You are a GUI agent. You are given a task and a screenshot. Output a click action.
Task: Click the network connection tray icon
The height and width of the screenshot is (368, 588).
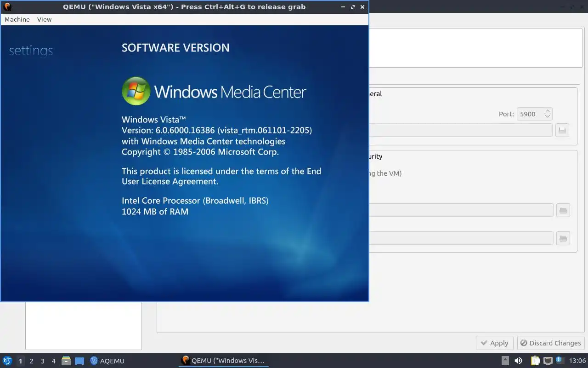pos(548,361)
